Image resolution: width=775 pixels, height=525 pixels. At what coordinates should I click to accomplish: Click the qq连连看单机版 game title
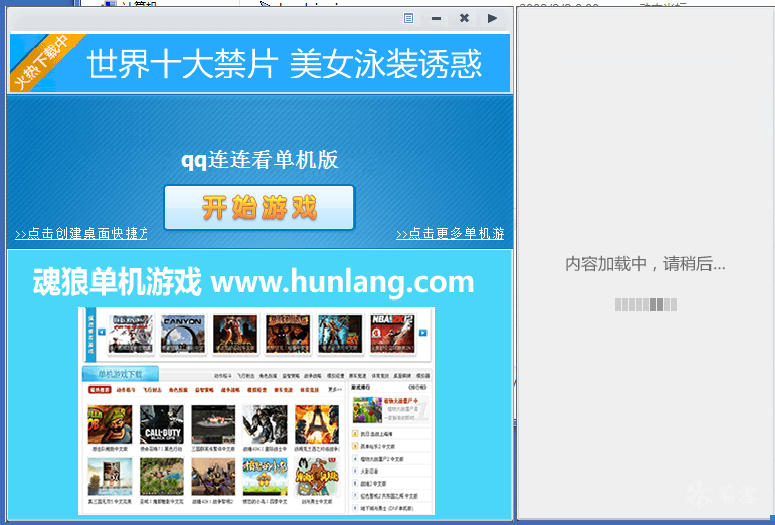259,160
